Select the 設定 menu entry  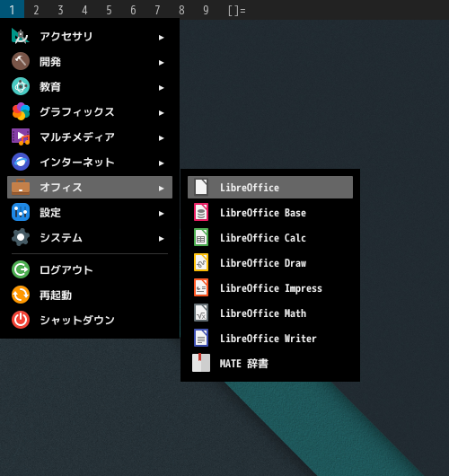[90, 213]
